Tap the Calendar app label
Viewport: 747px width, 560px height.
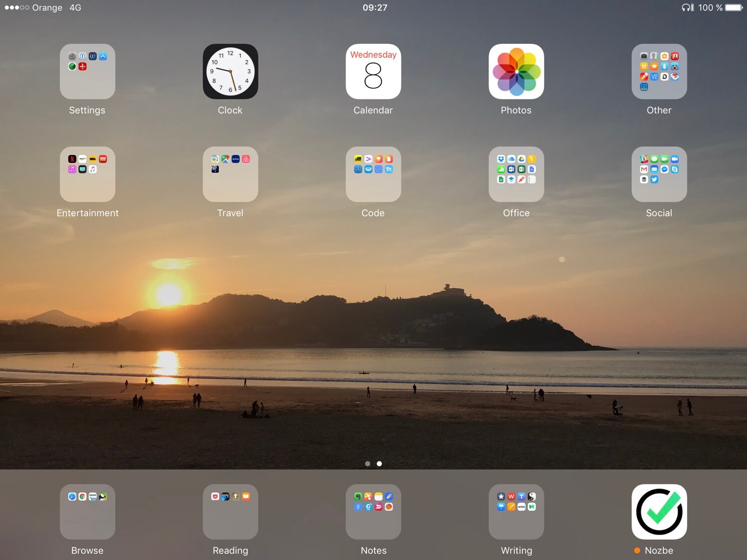pyautogui.click(x=373, y=111)
